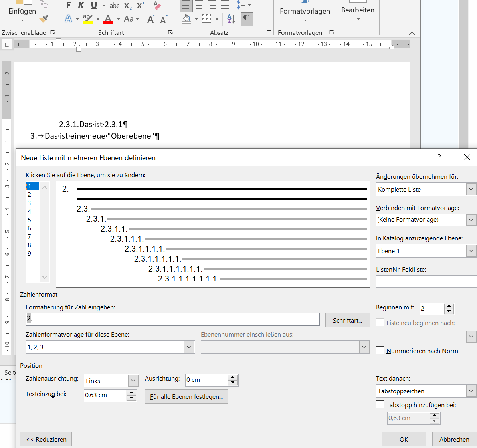
Task: Increase the 'Beginnen mit' value
Action: pos(449,306)
